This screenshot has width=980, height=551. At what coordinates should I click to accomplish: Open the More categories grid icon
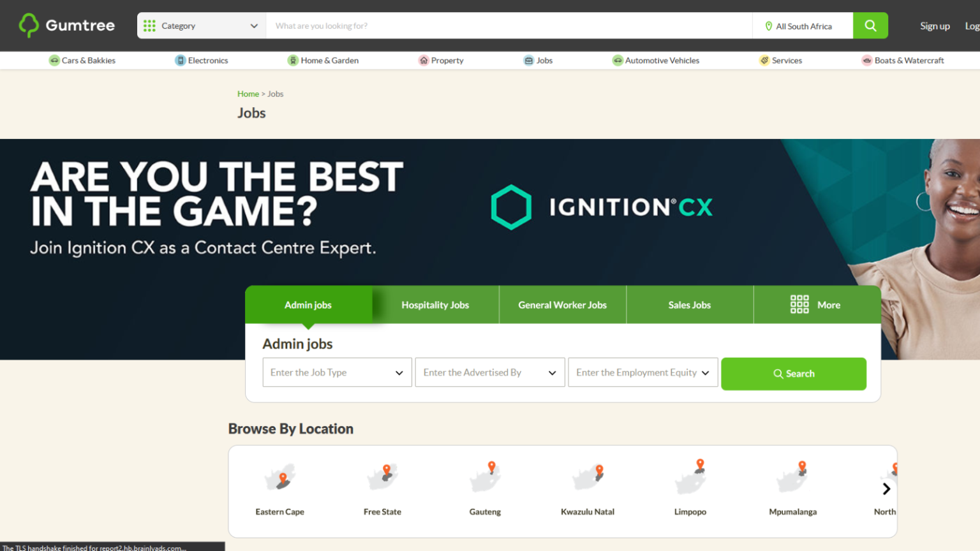799,304
